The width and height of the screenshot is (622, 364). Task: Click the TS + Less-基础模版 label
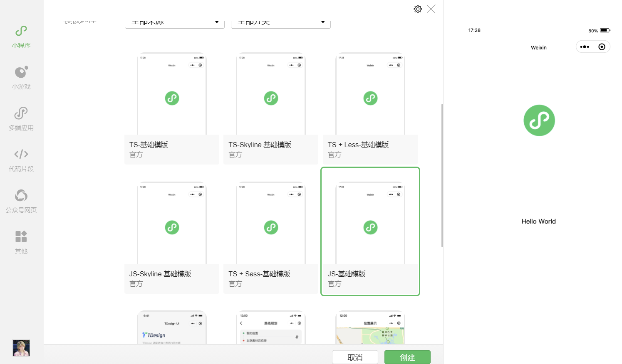tap(358, 145)
